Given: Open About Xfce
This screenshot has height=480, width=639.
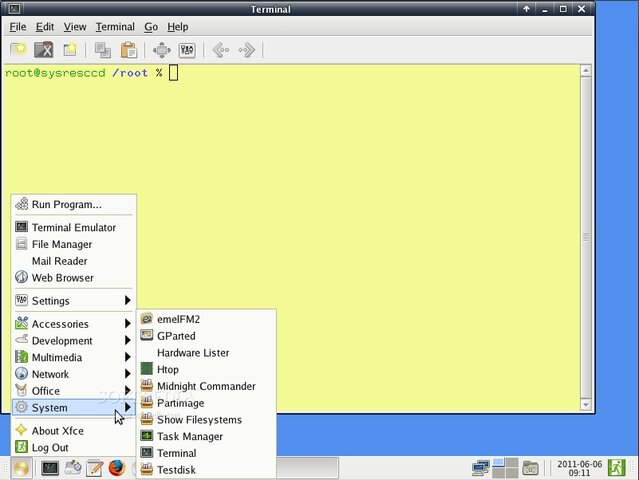Looking at the screenshot, I should pos(74,431).
